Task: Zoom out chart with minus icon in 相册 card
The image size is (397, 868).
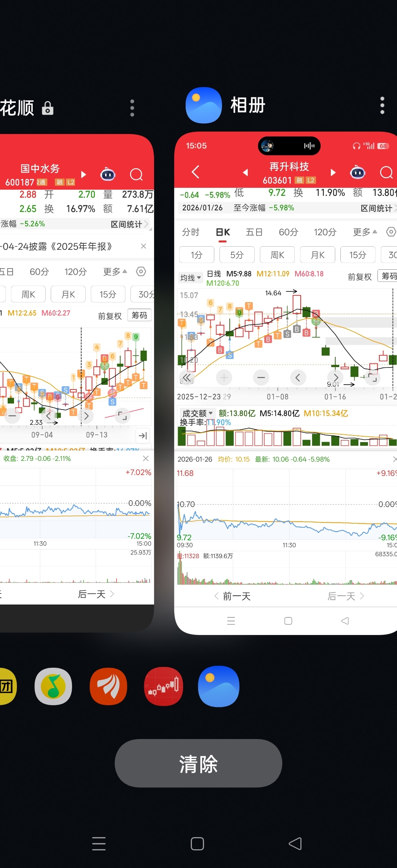Action: 261,377
